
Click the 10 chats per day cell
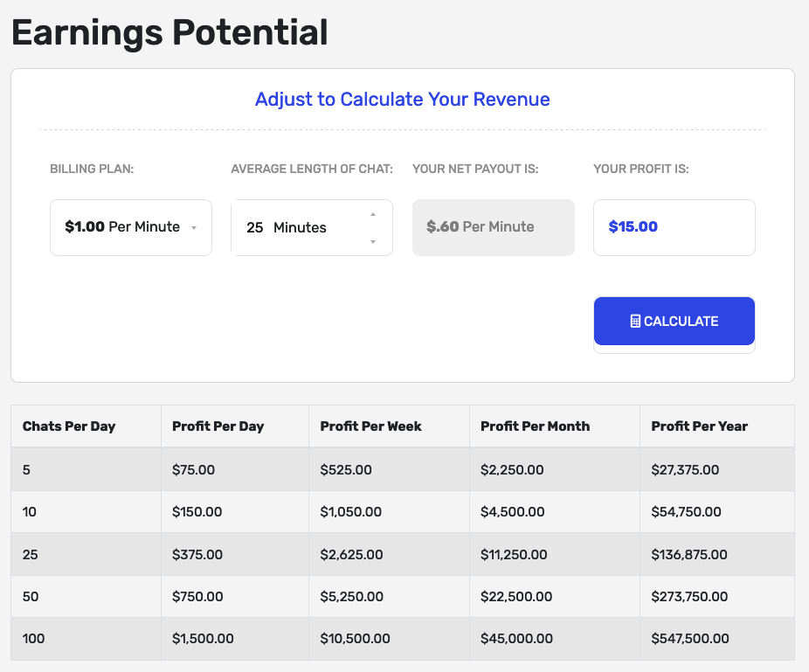point(86,511)
